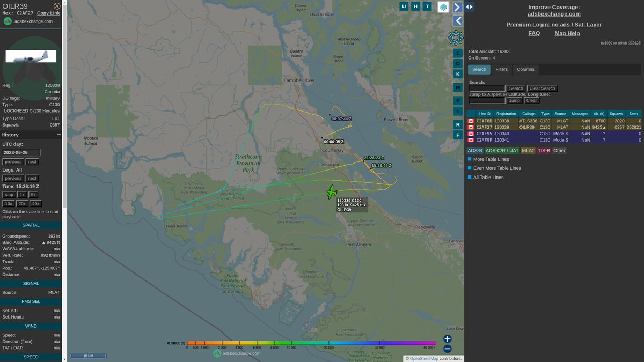Click the TIS-B legend color label
This screenshot has width=644, height=362.
pyautogui.click(x=544, y=151)
